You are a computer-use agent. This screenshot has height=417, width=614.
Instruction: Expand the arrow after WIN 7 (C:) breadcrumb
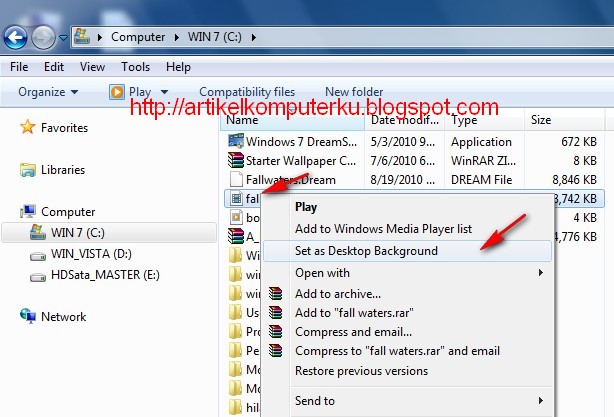click(254, 37)
